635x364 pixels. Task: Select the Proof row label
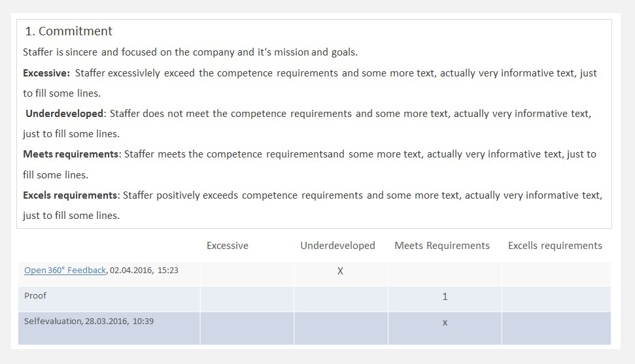click(35, 296)
